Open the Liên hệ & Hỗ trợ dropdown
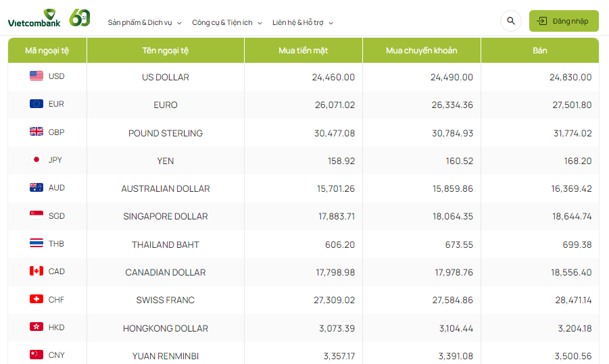Screen dimensions: 609x364 tap(303, 22)
